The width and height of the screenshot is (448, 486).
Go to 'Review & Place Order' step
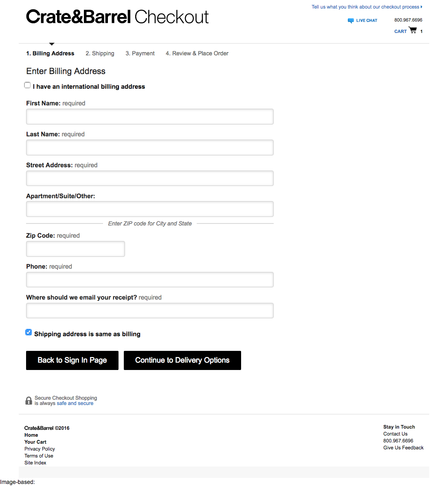(197, 53)
